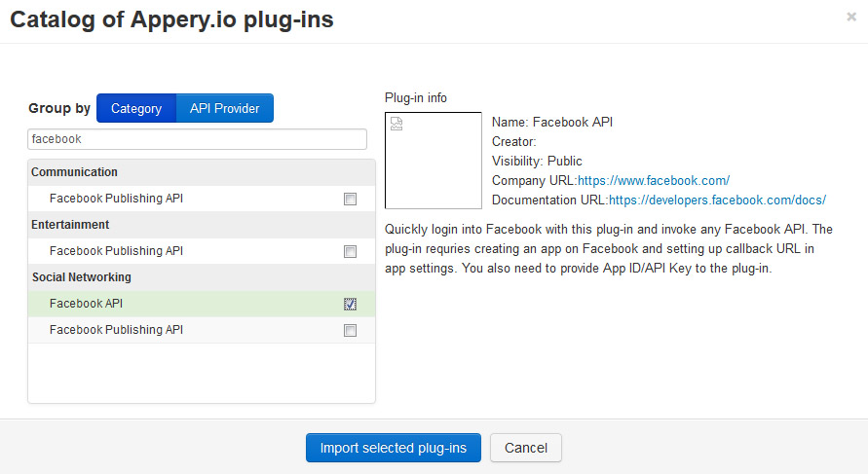Group plug-ins by Category
The width and height of the screenshot is (868, 474).
pyautogui.click(x=136, y=108)
